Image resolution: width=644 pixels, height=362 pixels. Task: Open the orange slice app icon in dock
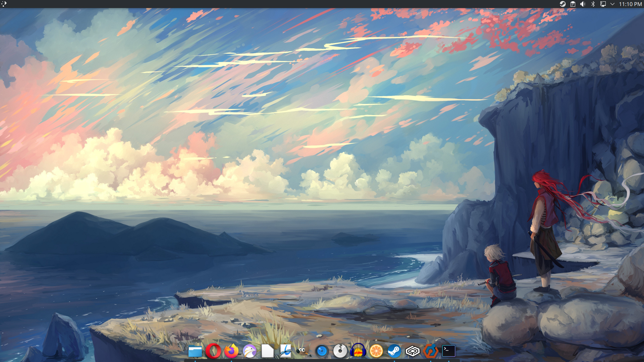point(376,351)
